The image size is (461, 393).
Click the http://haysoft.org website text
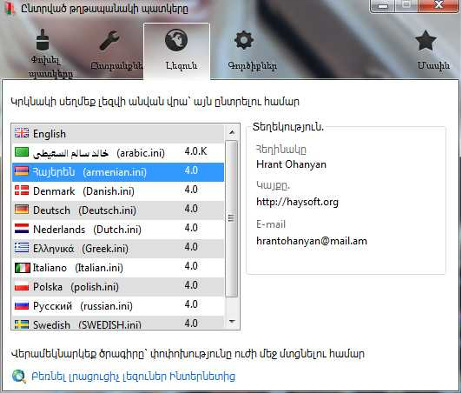click(297, 202)
